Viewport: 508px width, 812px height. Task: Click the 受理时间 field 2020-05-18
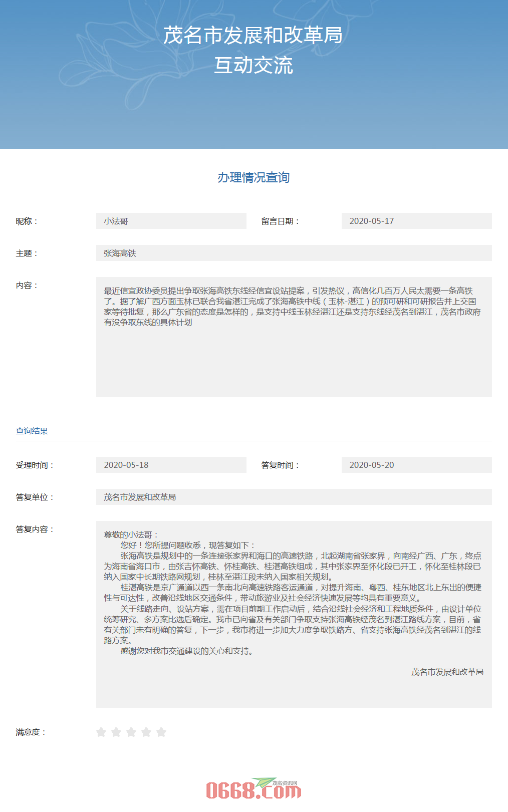(171, 465)
